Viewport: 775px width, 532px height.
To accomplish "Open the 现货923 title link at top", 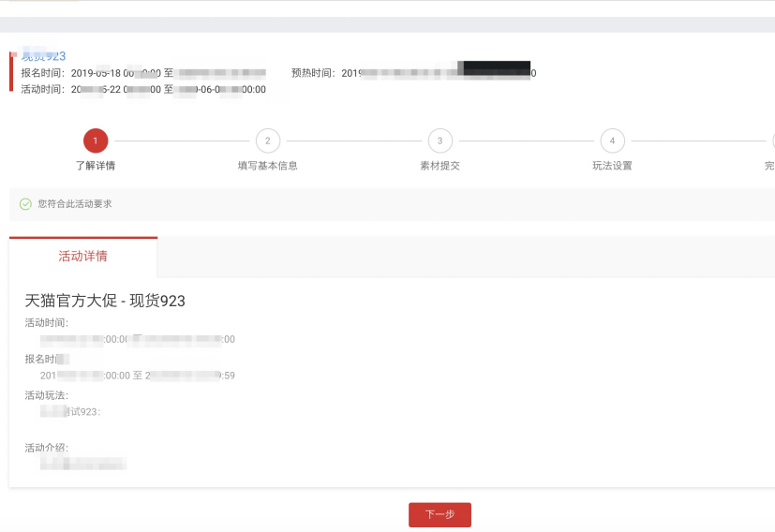I will (x=44, y=56).
